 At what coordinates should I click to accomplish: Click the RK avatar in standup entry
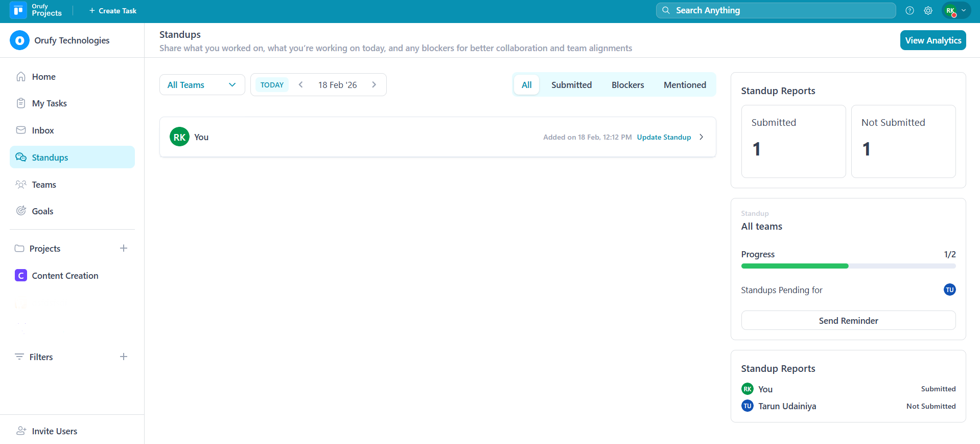[x=179, y=137]
